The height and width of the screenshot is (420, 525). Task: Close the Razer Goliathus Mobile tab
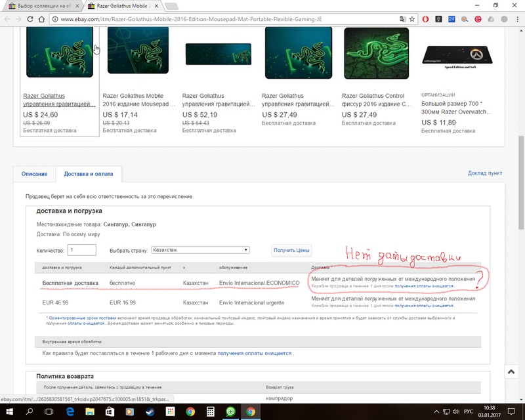click(156, 6)
